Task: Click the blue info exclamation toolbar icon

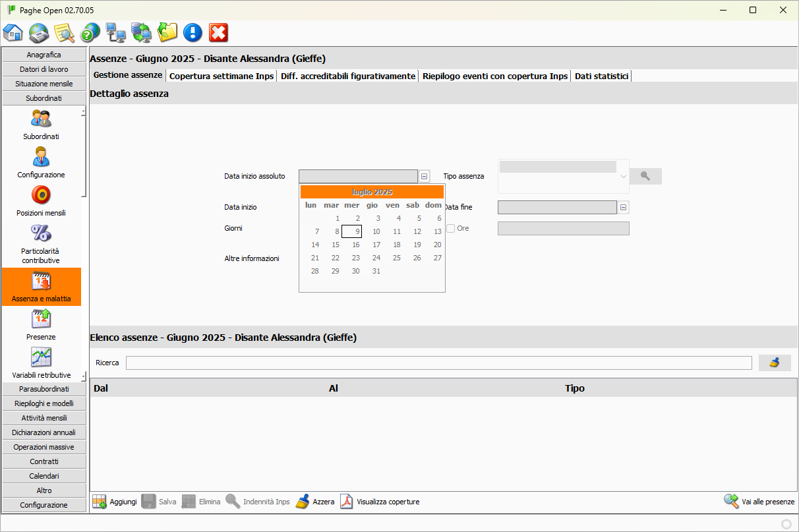Action: click(192, 32)
